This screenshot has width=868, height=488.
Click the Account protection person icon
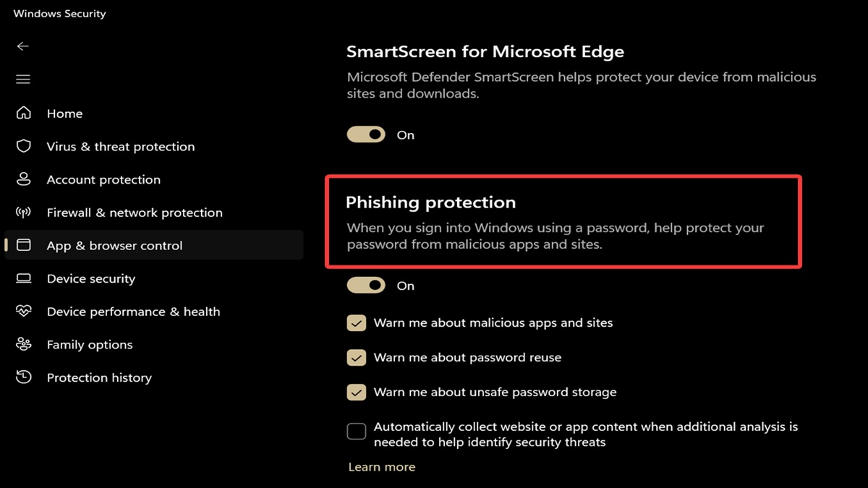tap(24, 179)
